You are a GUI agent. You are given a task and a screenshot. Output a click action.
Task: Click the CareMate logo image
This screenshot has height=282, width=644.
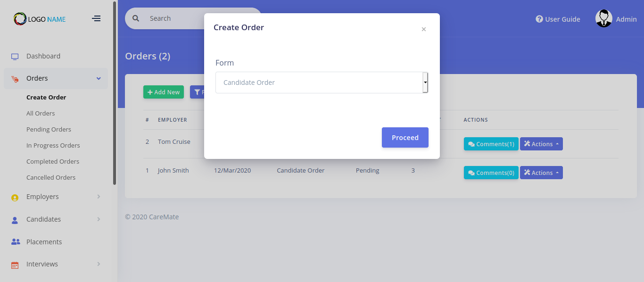20,19
